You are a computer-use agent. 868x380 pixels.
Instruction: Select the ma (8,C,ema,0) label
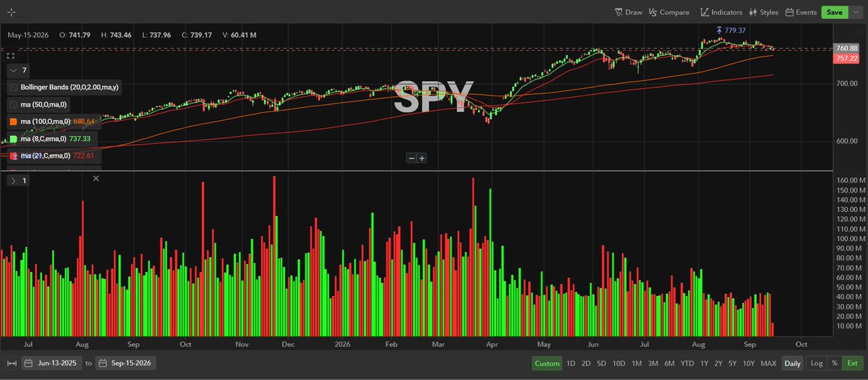click(43, 138)
